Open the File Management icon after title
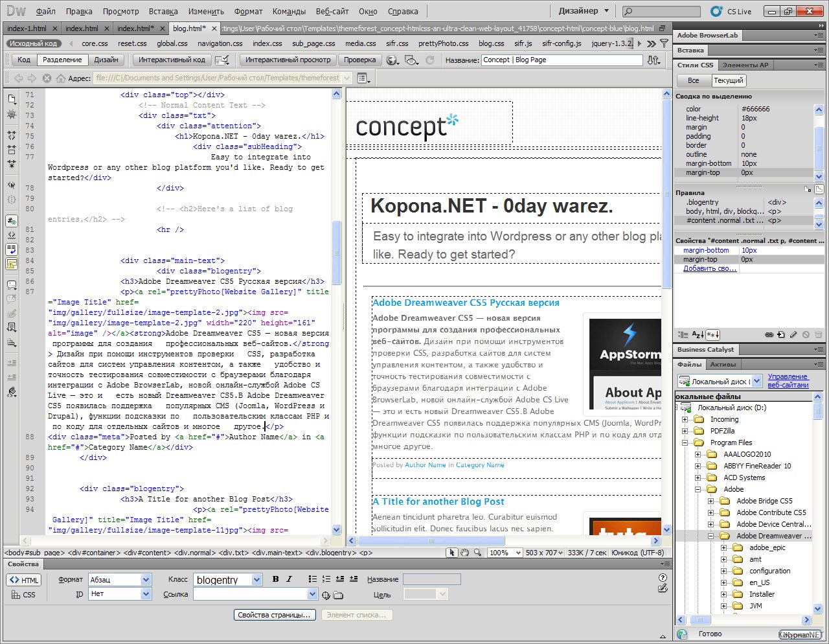Viewport: 829px width, 644px height. [654, 60]
